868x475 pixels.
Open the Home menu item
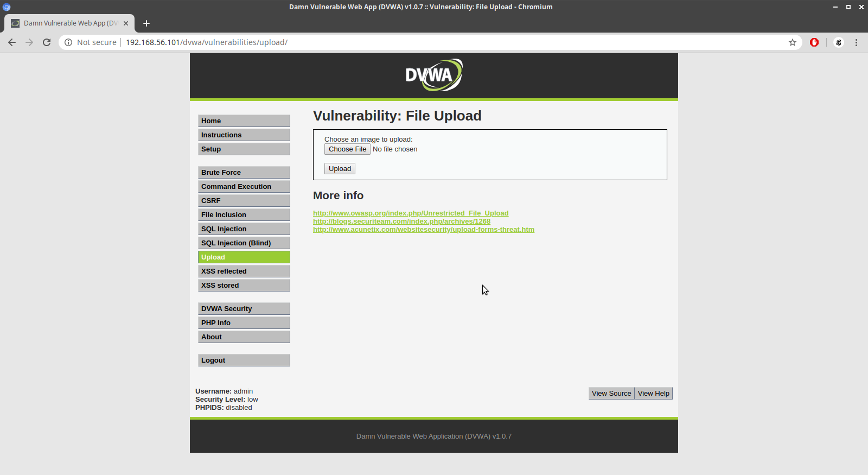click(244, 121)
